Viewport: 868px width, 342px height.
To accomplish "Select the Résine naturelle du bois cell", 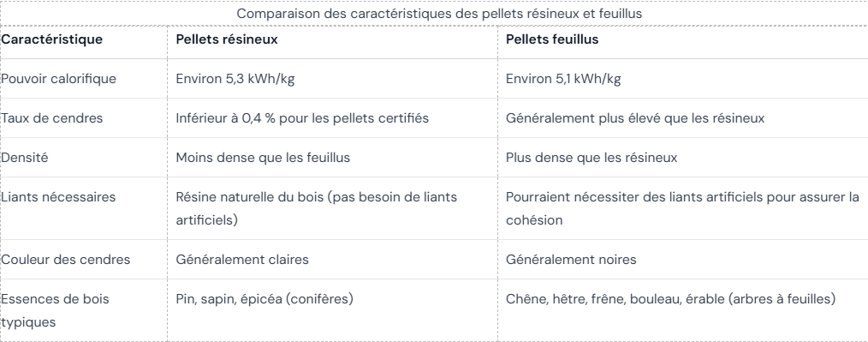I will (x=333, y=208).
